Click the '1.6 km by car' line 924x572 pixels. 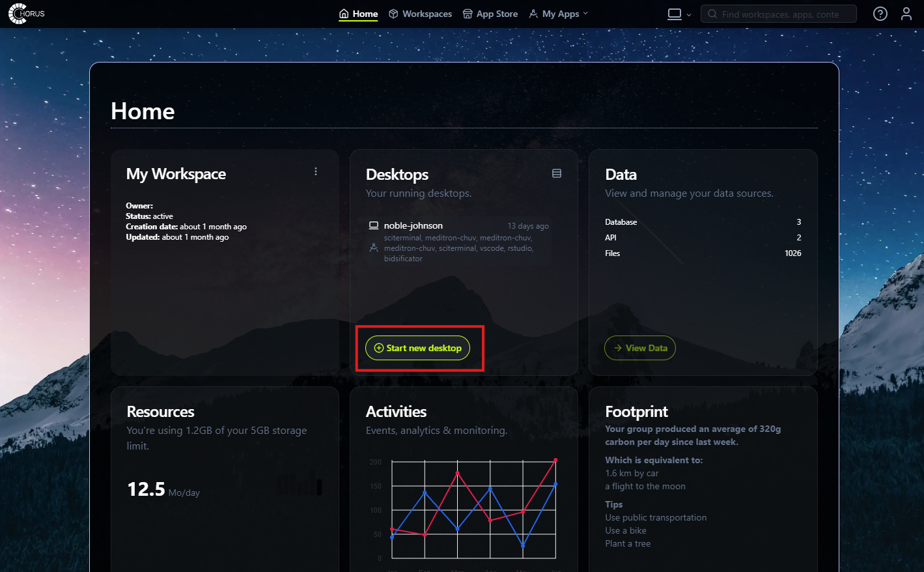(632, 473)
